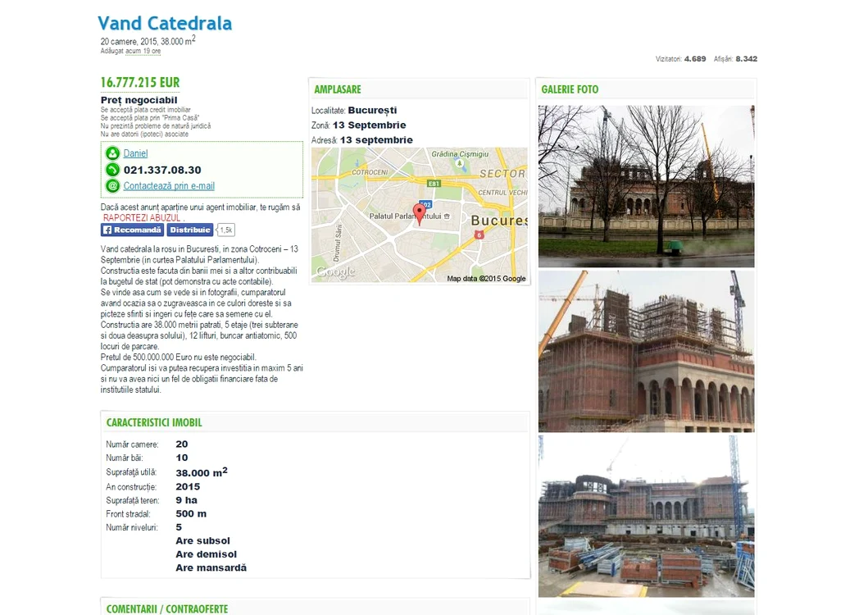This screenshot has width=868, height=615.
Task: Click the red location pin on the map
Action: pos(420,214)
